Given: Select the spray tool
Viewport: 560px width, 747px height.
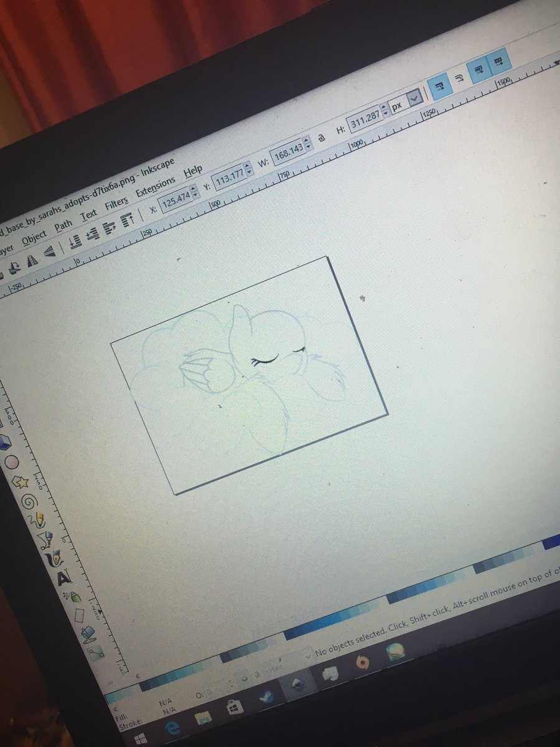Looking at the screenshot, I should pos(72,596).
